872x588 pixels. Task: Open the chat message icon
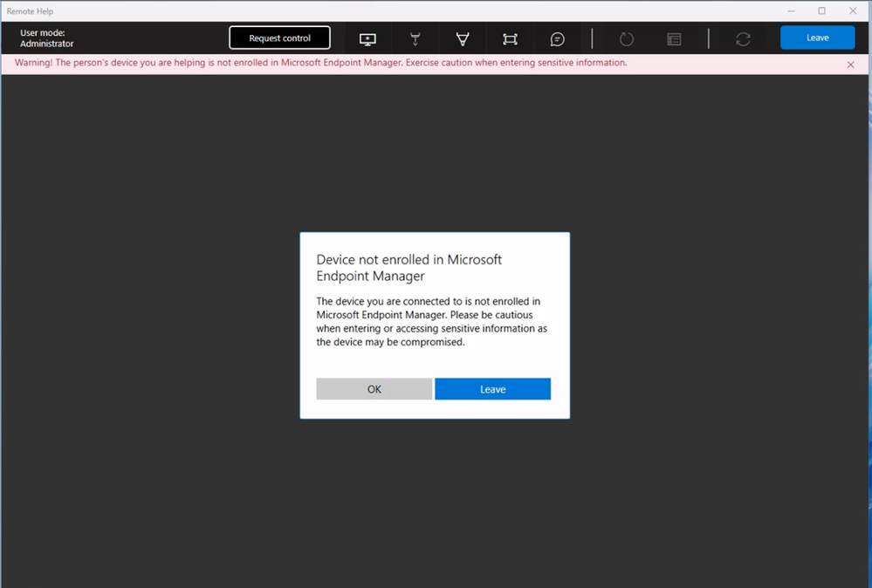[x=557, y=39]
